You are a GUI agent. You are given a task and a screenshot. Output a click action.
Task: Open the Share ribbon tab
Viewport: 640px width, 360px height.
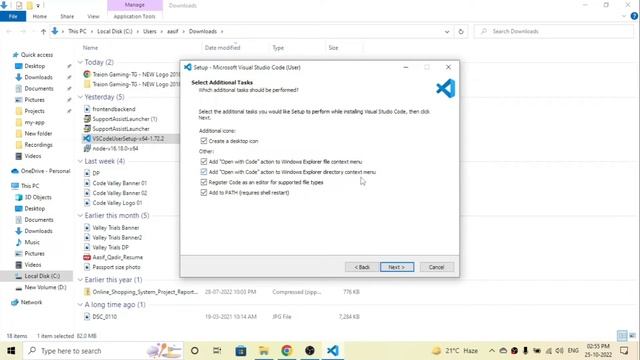[67, 16]
